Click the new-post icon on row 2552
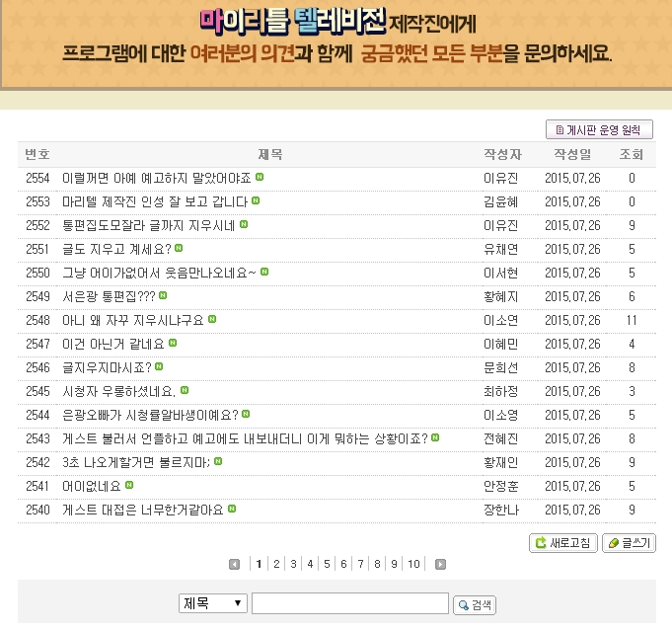The width and height of the screenshot is (672, 631). tap(244, 224)
